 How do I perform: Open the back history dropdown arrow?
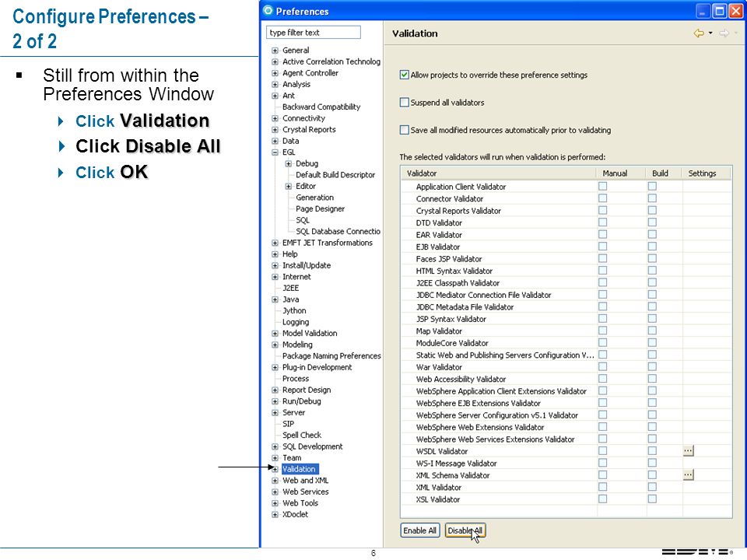click(x=710, y=33)
